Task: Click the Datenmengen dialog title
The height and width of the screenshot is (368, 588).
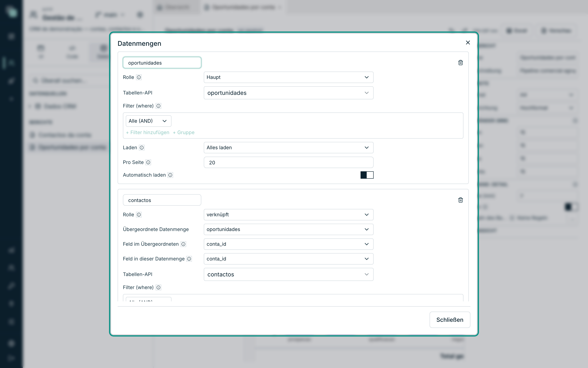Action: pyautogui.click(x=139, y=44)
